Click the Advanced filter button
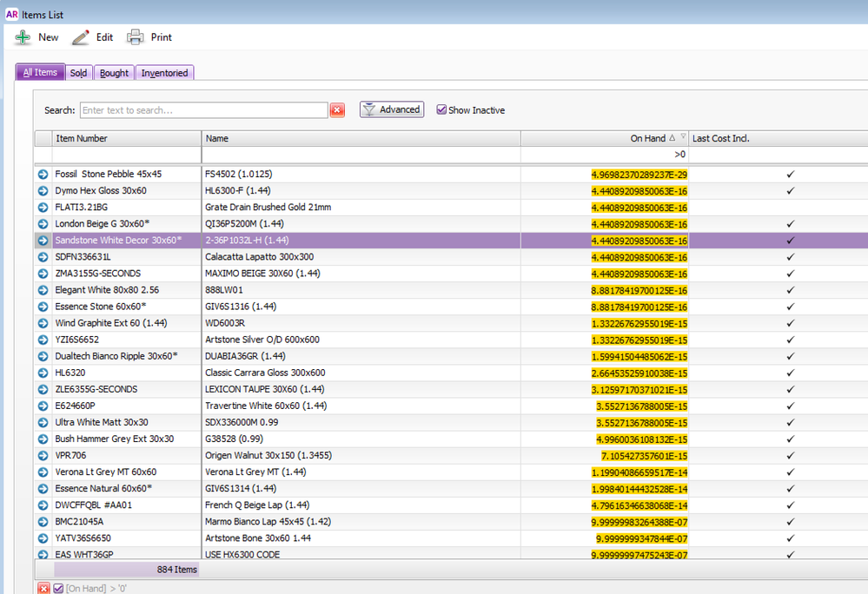The height and width of the screenshot is (594, 868). [392, 110]
